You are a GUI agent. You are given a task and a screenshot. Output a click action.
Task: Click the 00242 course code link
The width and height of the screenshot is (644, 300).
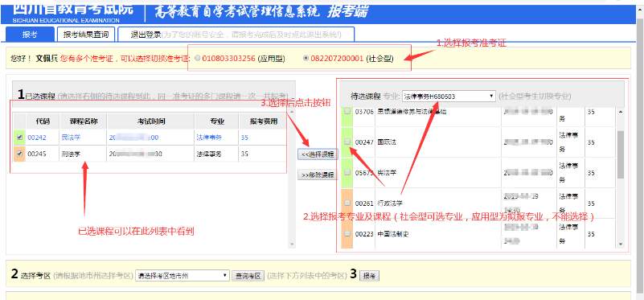tap(34, 138)
